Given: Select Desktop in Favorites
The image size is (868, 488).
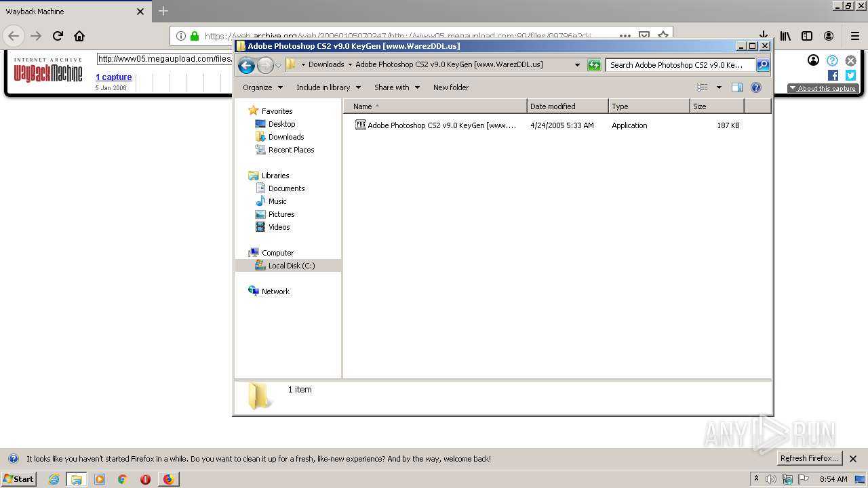Looking at the screenshot, I should [281, 124].
